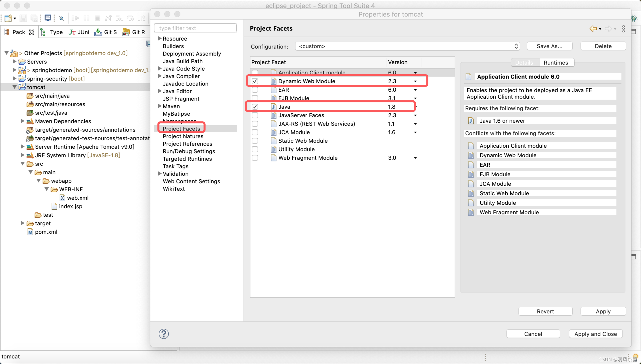Viewport: 641px width, 364px height.
Task: Click the Apply button
Action: [603, 311]
